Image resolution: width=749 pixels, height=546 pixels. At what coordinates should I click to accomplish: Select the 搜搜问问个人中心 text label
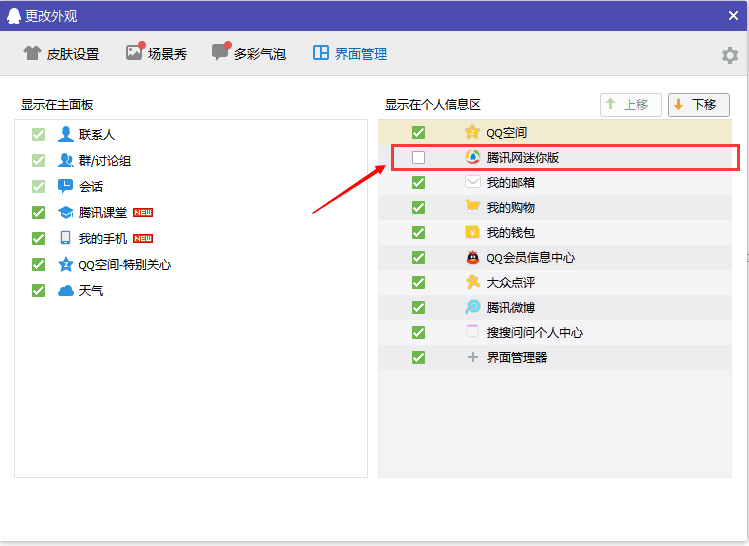point(535,332)
